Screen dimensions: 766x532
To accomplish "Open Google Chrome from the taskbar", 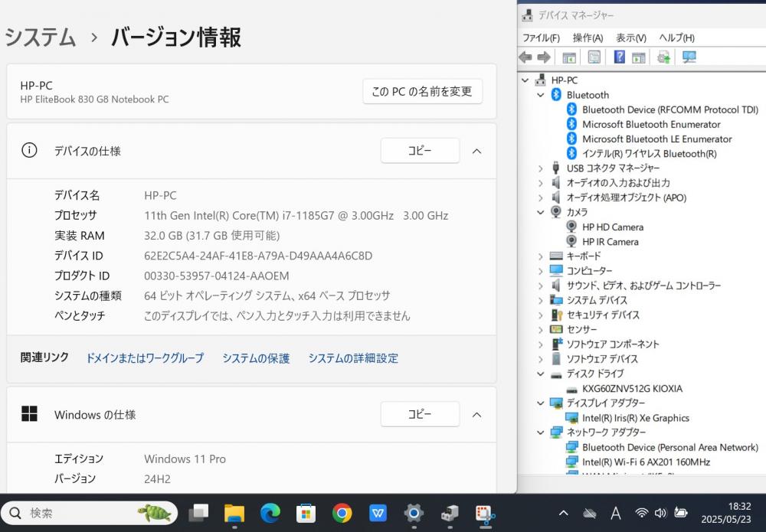I will click(342, 514).
